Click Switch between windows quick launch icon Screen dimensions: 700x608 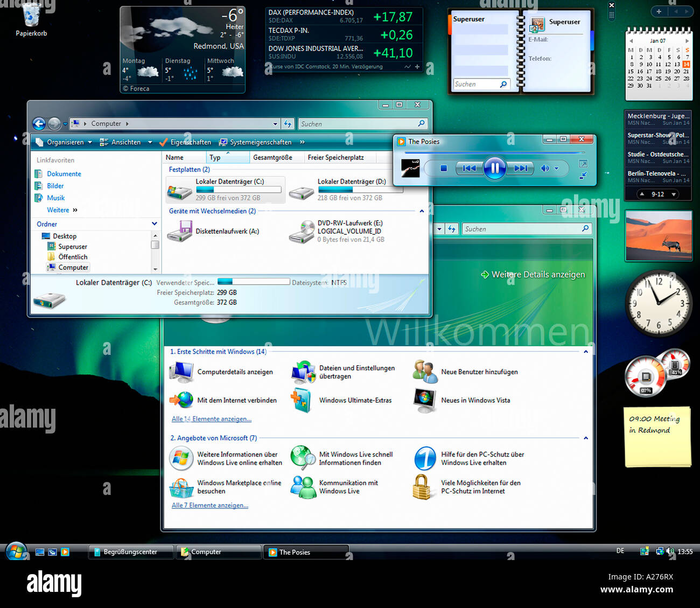click(x=52, y=552)
